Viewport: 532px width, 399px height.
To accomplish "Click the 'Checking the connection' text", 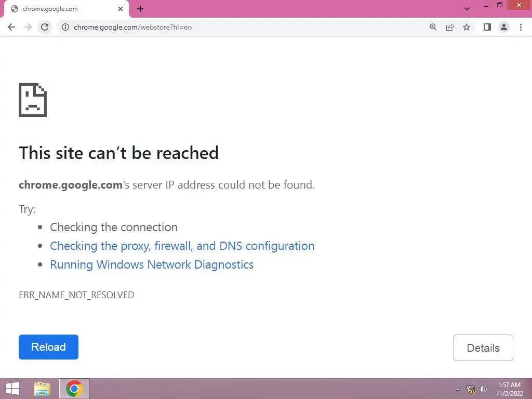I will click(x=114, y=228).
